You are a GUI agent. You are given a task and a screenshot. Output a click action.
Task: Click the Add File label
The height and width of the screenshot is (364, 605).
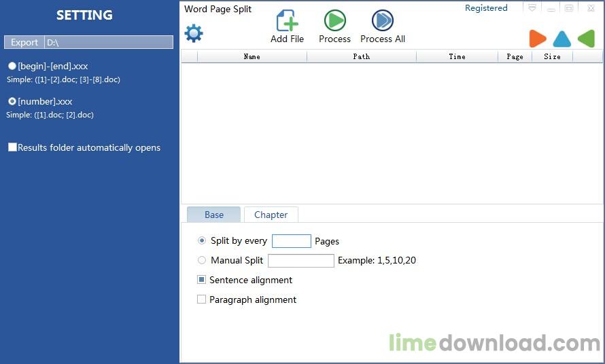pos(287,39)
